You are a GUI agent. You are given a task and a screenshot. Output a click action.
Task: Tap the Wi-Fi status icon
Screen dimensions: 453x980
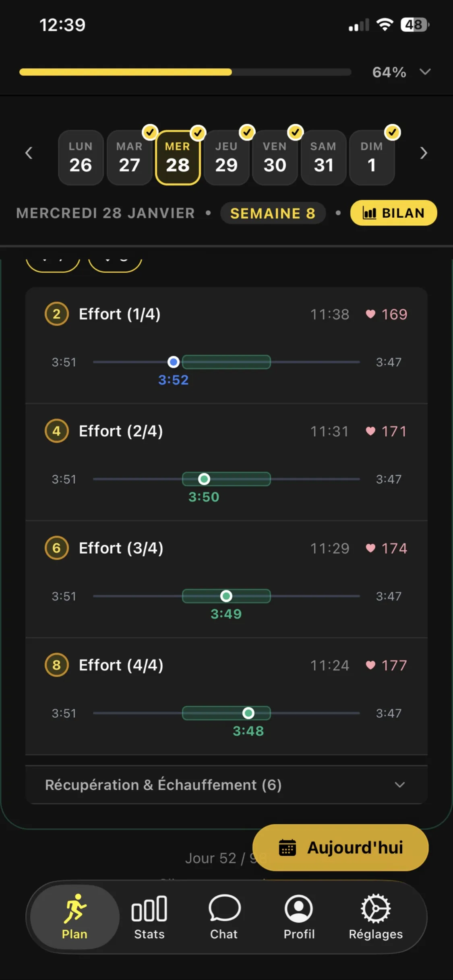click(x=385, y=25)
